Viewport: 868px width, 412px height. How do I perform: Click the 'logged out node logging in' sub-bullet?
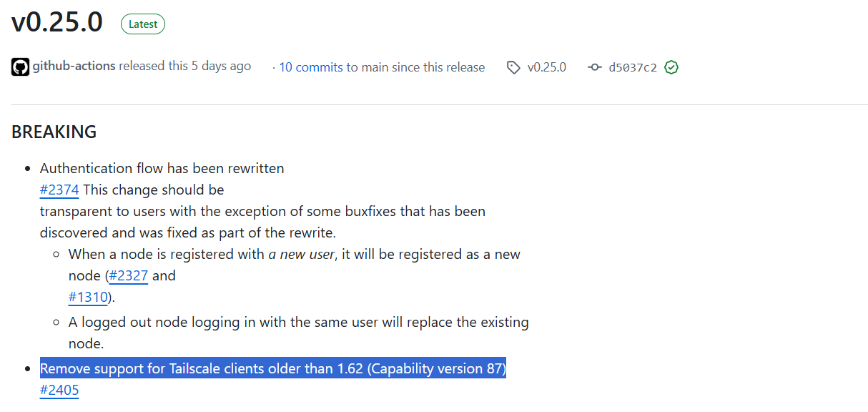point(299,333)
